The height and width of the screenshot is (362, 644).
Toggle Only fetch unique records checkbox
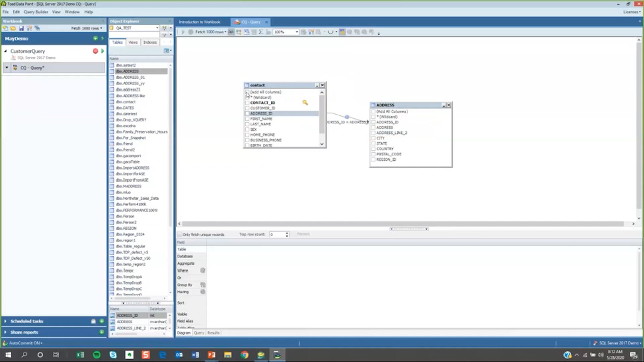[x=180, y=235]
